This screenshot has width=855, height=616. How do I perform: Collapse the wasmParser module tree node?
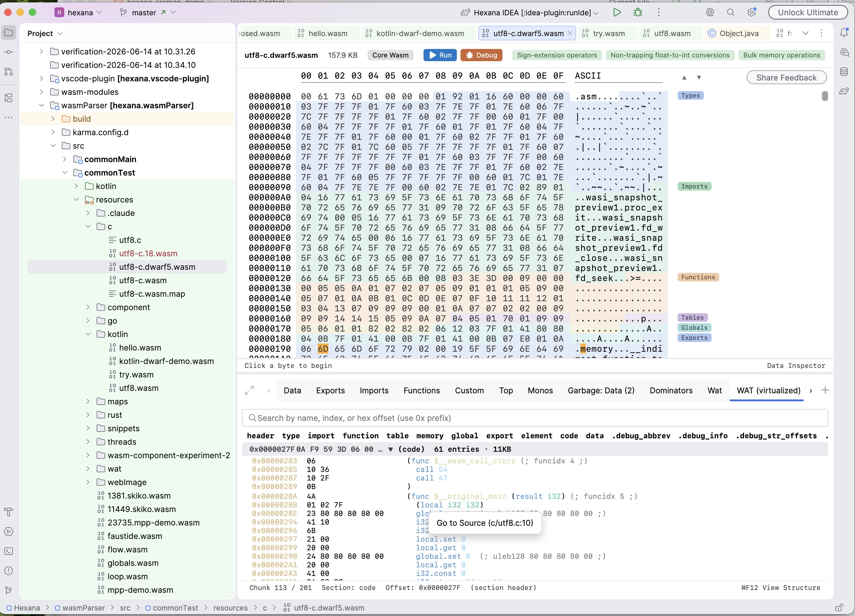pos(42,106)
